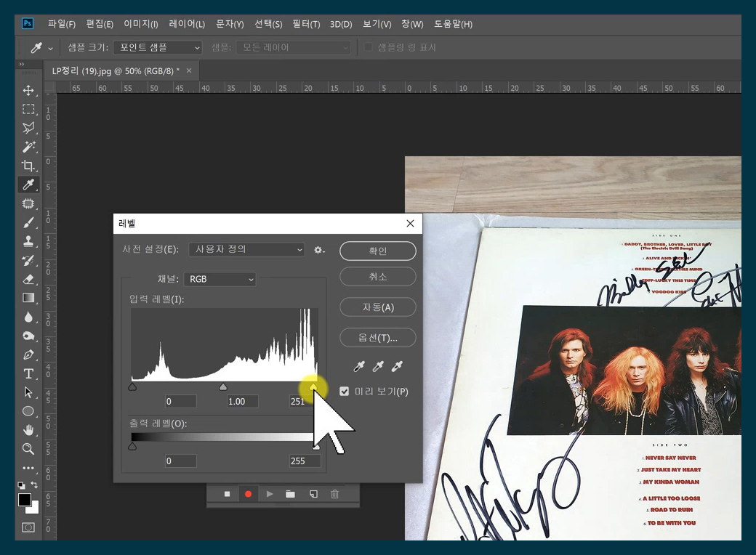The image size is (756, 555).
Task: Select the Ellipse shape tool
Action: click(x=28, y=411)
